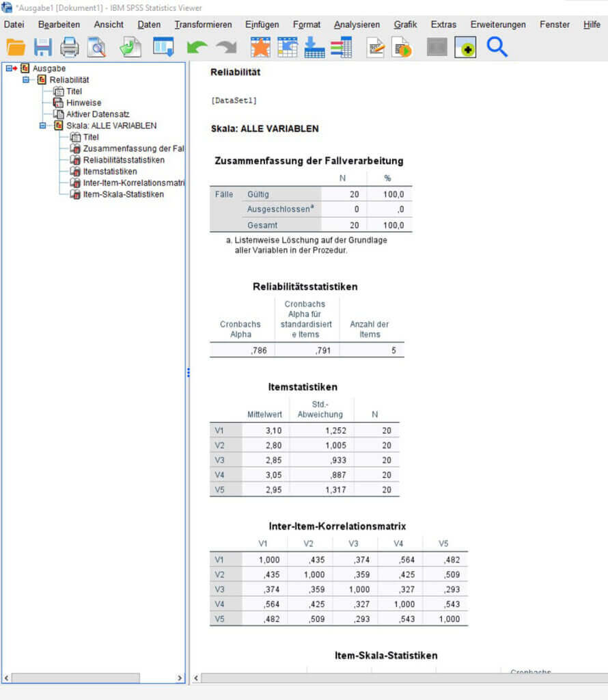Click the printer icon to print output
Image resolution: width=608 pixels, height=700 pixels.
(x=70, y=47)
